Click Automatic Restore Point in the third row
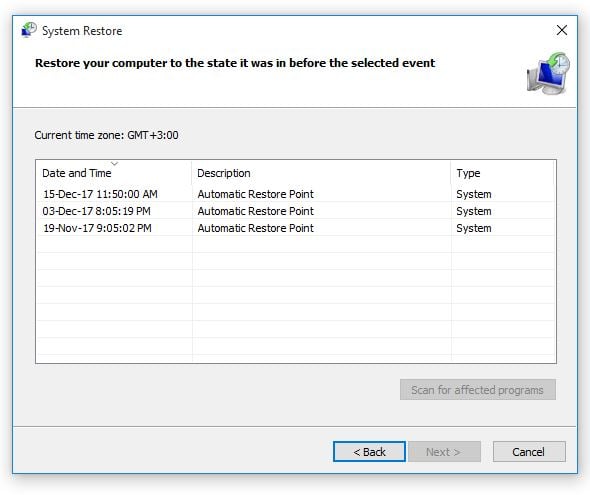 255,228
